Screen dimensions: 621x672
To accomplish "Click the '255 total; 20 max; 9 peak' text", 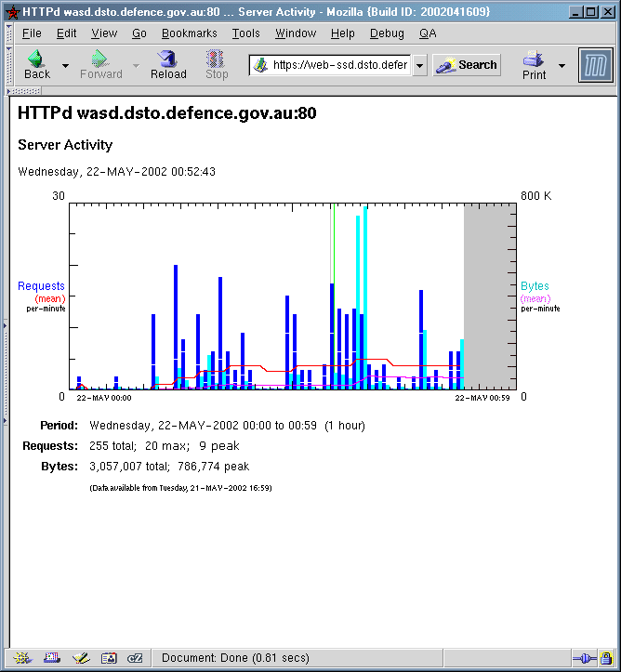I will [165, 446].
